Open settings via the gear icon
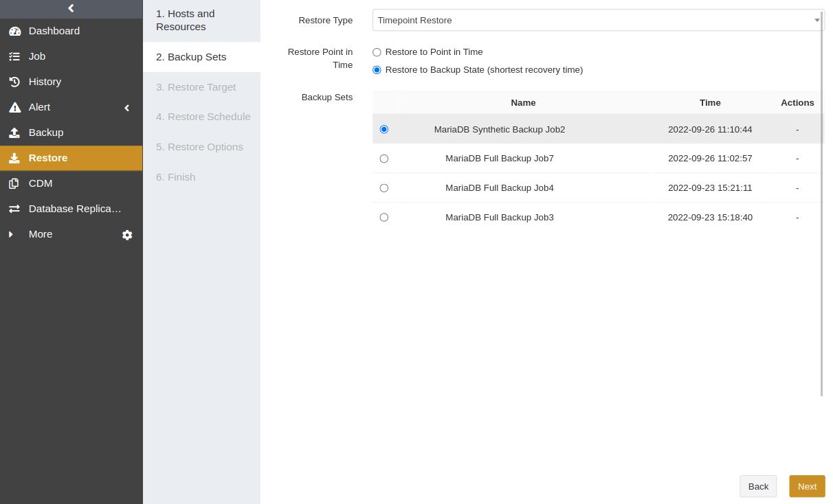This screenshot has width=833, height=504. click(127, 235)
